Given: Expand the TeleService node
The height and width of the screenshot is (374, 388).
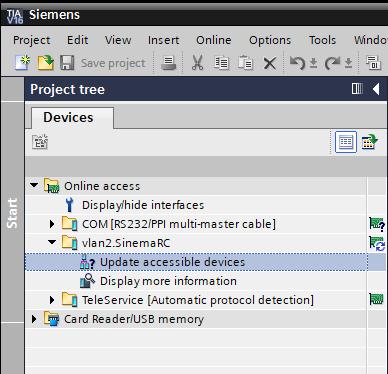Looking at the screenshot, I should (52, 300).
